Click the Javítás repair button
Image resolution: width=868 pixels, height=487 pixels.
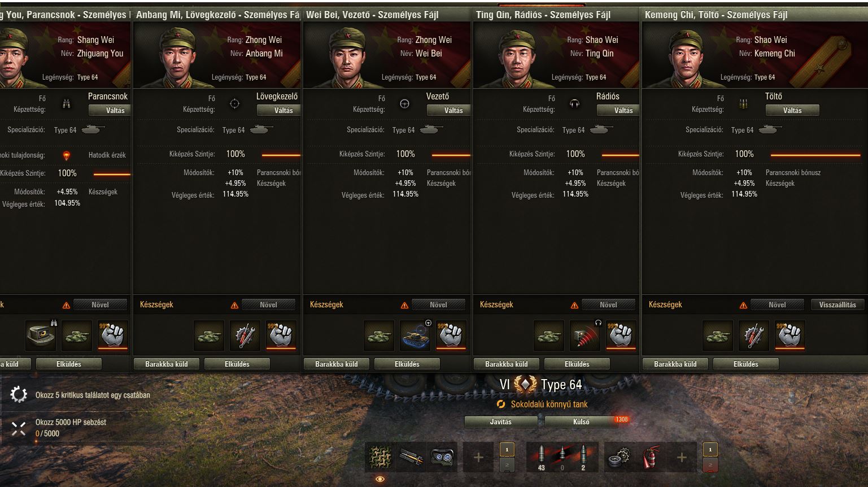coord(500,421)
